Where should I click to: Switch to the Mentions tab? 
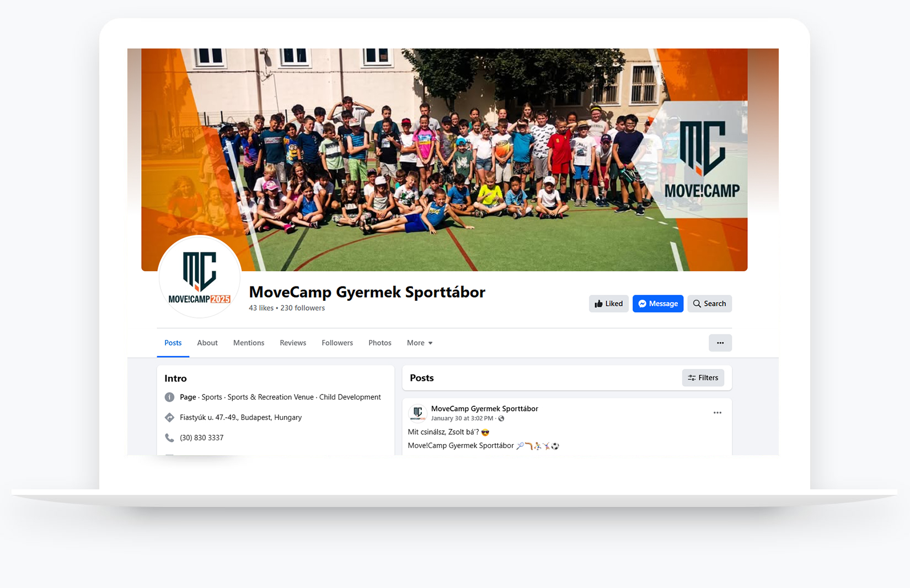point(249,343)
